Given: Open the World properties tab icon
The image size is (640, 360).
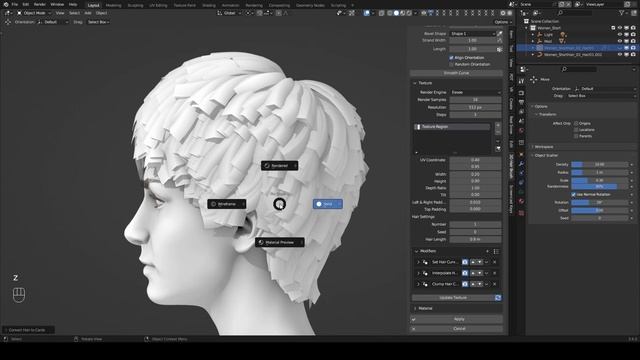Looking at the screenshot, I should coord(521,131).
